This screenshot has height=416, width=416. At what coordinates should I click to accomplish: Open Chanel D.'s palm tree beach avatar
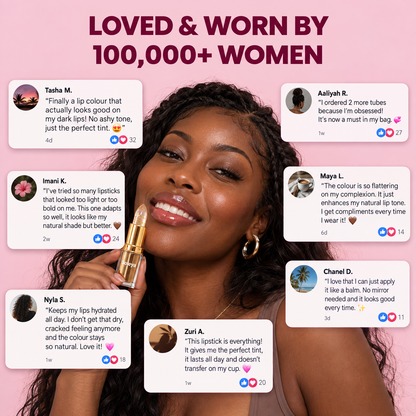303,279
